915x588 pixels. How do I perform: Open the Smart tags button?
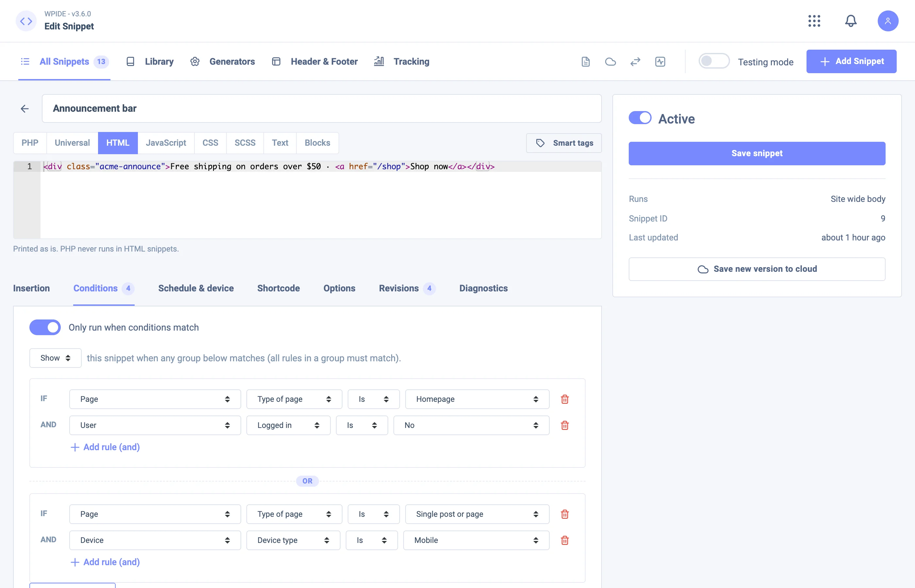(564, 143)
